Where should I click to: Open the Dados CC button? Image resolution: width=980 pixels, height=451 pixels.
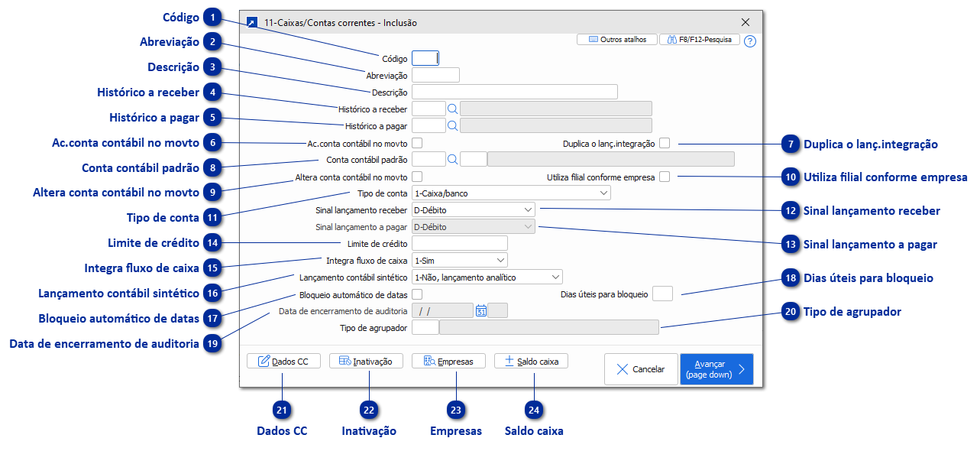coord(283,361)
